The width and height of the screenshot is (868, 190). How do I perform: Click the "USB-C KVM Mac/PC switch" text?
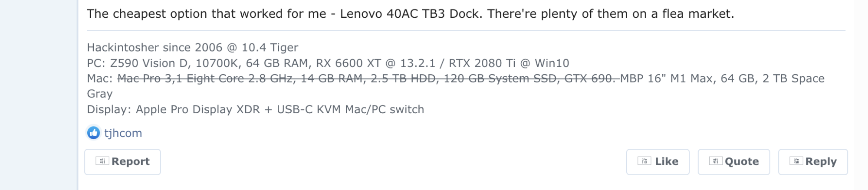(350, 109)
